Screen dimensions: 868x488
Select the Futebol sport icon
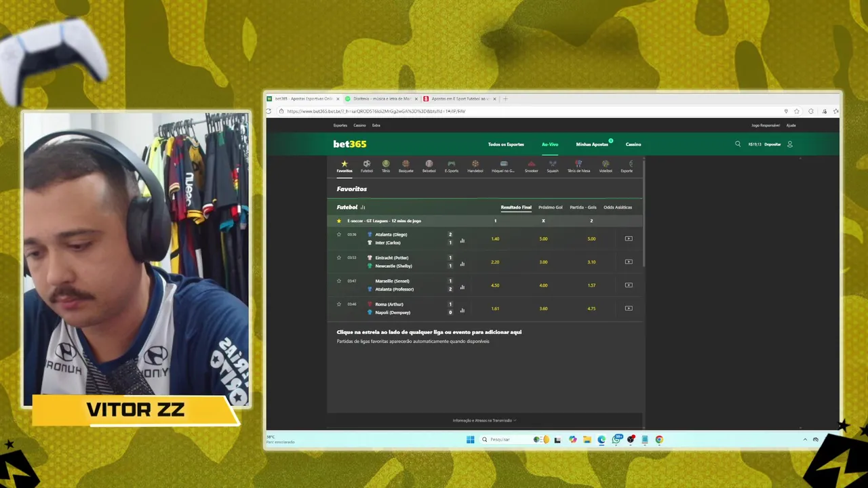(x=367, y=166)
